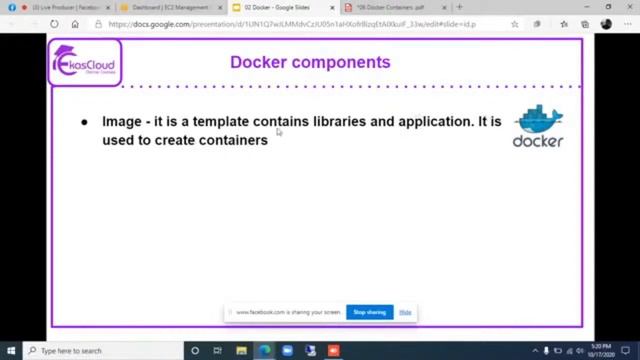Open the browser Settings and more menu
640x360 pixels.
[628, 24]
